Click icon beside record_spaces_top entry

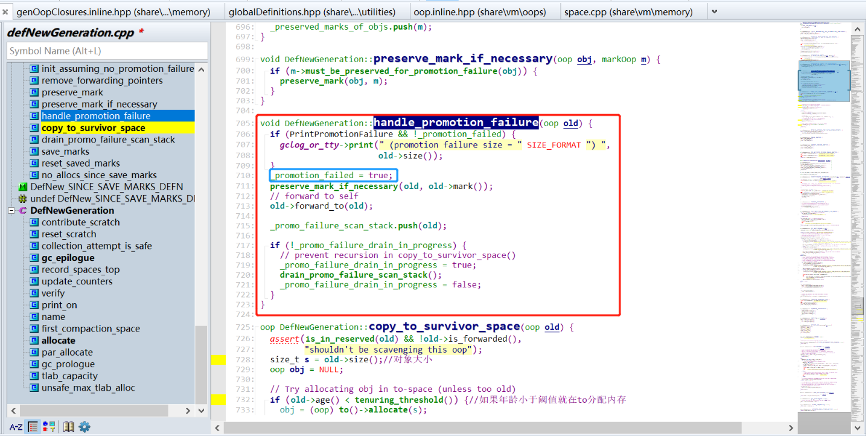click(34, 270)
